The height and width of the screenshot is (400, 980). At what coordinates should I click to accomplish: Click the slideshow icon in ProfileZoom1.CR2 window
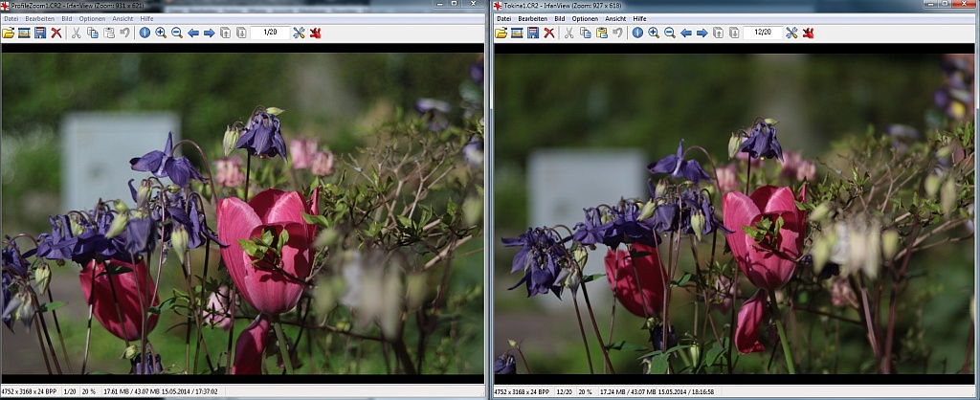(24, 33)
